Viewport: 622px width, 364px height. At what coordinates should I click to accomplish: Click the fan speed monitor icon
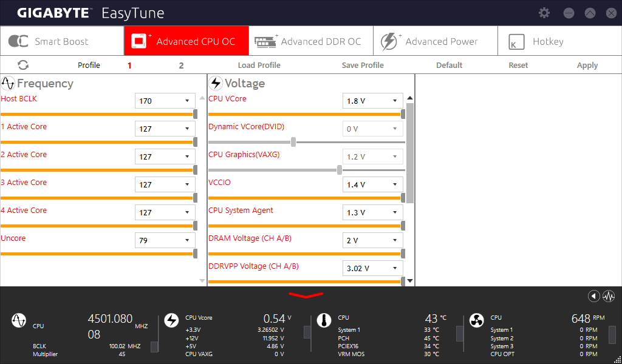(x=476, y=320)
